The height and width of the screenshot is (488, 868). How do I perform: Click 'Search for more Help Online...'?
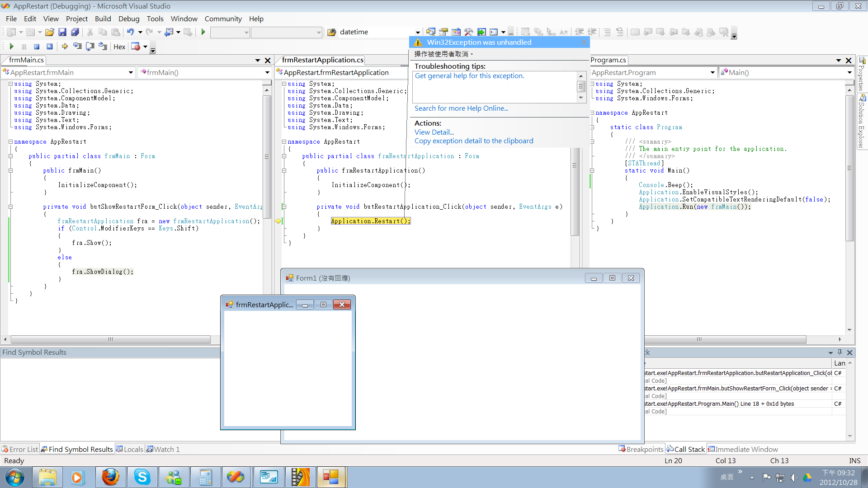click(461, 108)
